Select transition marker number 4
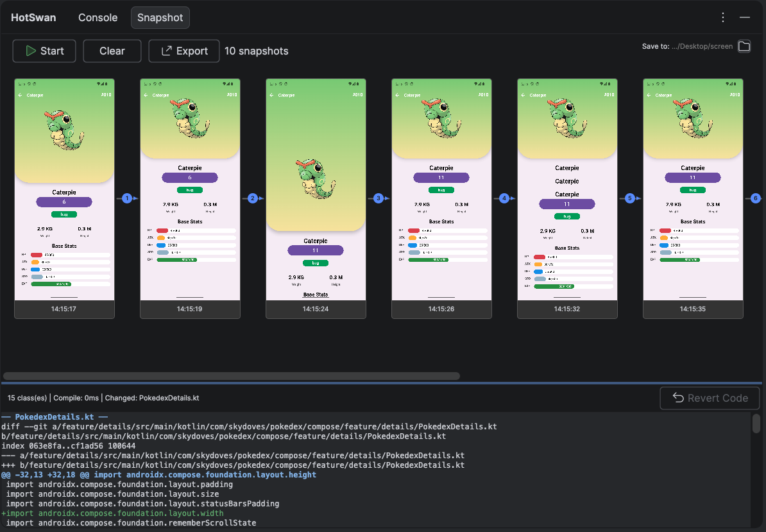Image resolution: width=766 pixels, height=532 pixels. pyautogui.click(x=504, y=199)
